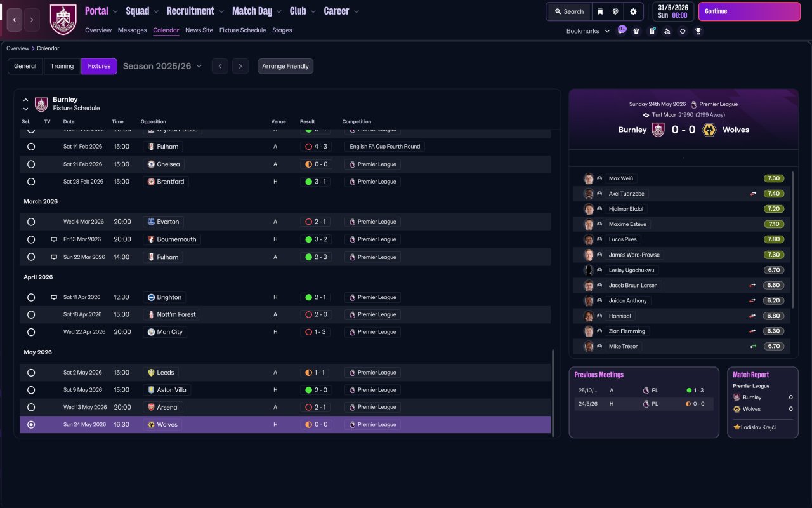Click the green substitution icon for Mike Trésor
812x508 pixels.
[x=753, y=346]
